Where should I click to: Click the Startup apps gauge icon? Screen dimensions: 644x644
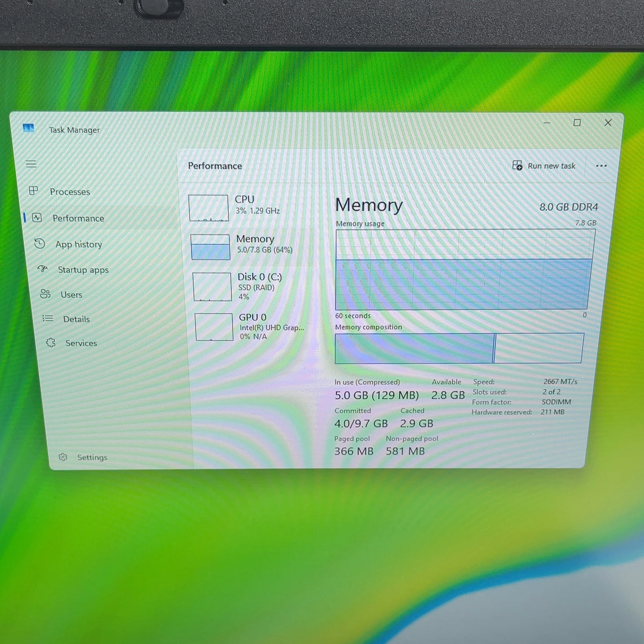click(x=43, y=269)
